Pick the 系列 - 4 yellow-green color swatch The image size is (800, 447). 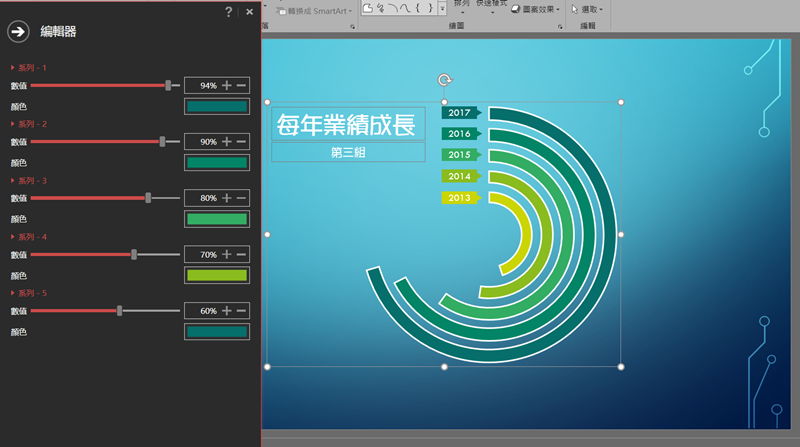217,275
